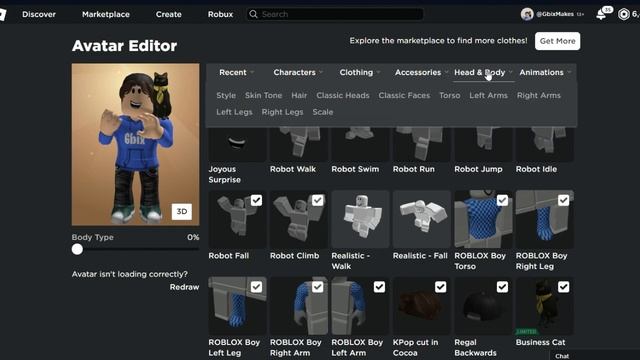This screenshot has width=640, height=360.
Task: Click the search magnifier icon
Action: coord(253,14)
